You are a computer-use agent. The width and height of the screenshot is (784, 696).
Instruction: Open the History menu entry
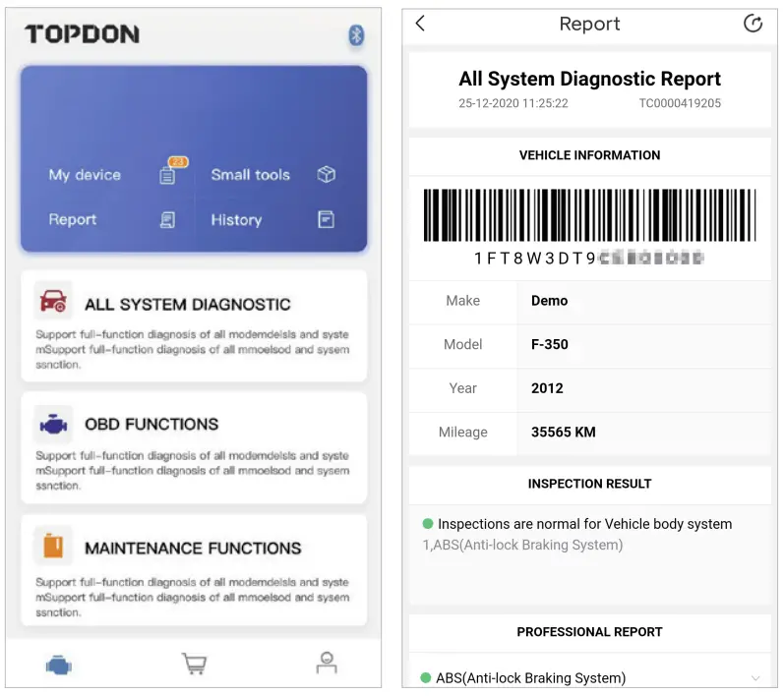click(236, 220)
